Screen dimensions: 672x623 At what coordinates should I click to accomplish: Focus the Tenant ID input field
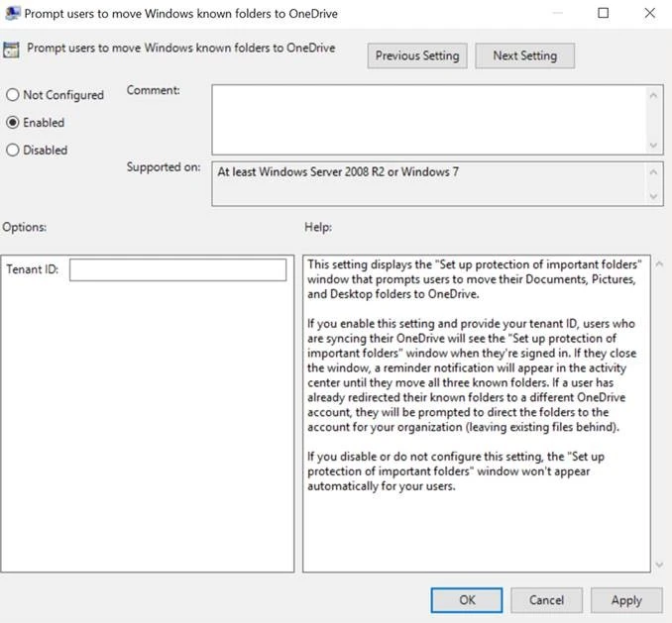click(177, 270)
